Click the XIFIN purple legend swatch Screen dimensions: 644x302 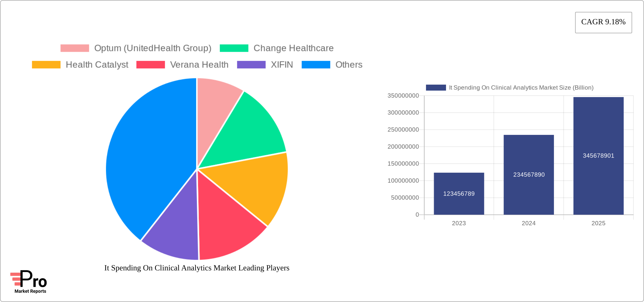251,65
